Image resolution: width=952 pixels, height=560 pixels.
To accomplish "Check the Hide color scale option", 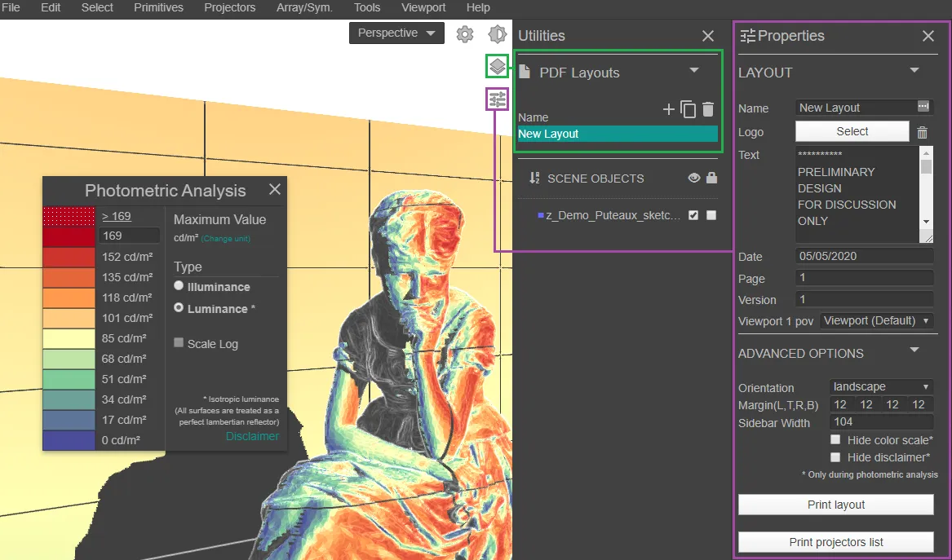I will [x=835, y=440].
